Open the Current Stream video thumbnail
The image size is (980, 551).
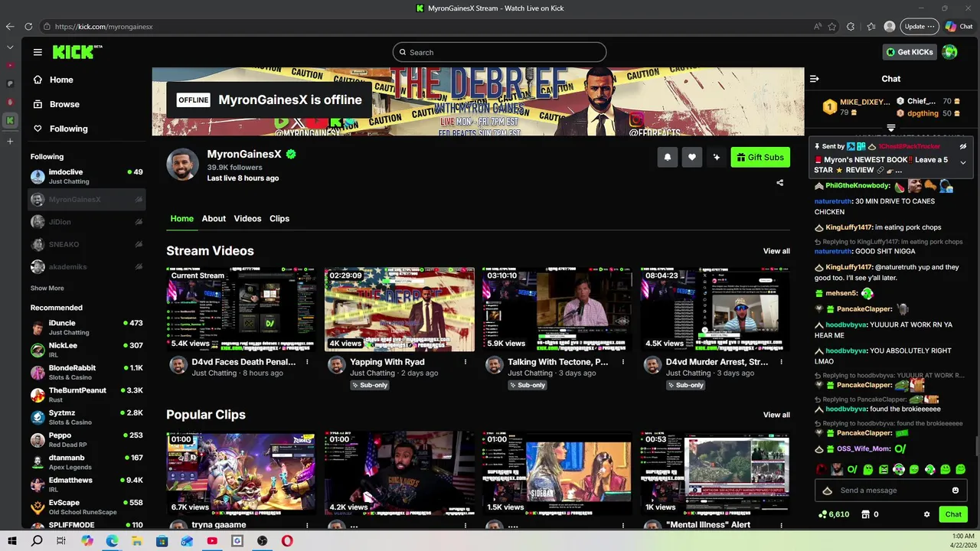click(240, 309)
